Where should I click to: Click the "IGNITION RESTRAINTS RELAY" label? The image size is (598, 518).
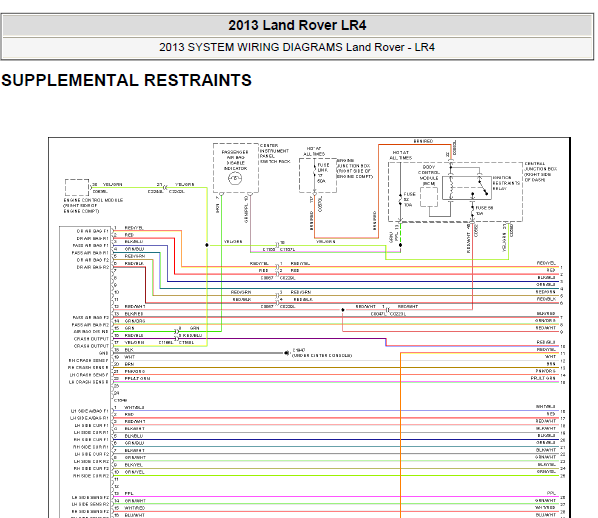(506, 183)
